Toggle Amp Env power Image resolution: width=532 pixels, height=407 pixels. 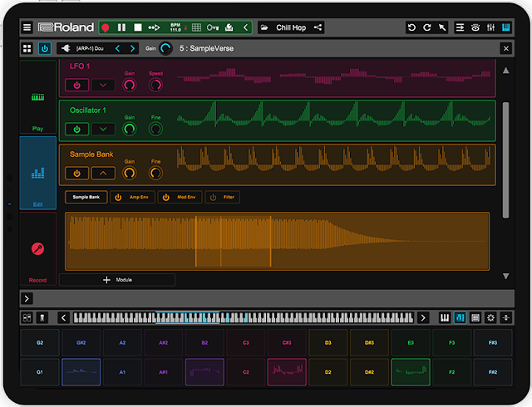click(118, 197)
